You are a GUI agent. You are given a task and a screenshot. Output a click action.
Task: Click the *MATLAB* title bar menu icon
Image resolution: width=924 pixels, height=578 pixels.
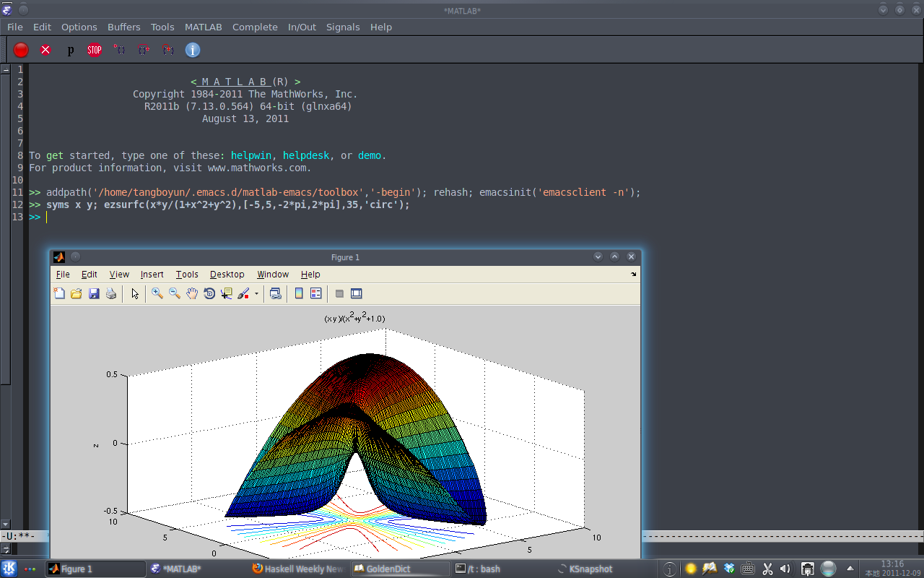pos(7,10)
